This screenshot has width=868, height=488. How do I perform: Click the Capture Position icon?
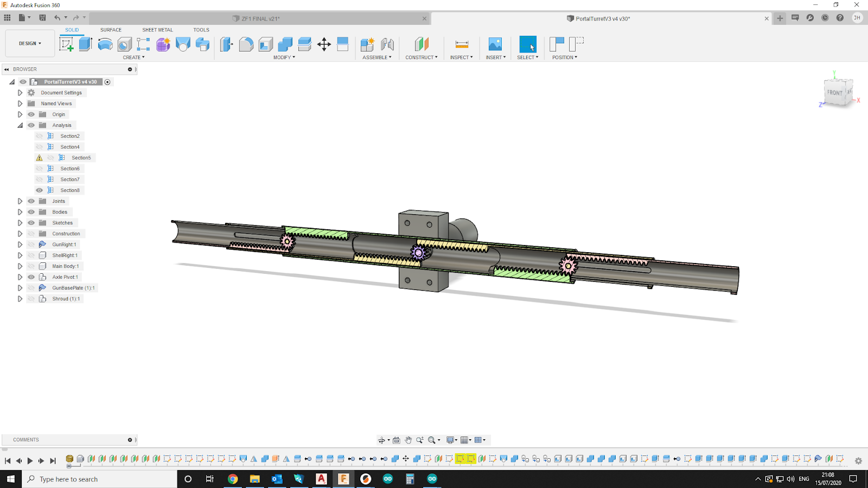557,44
